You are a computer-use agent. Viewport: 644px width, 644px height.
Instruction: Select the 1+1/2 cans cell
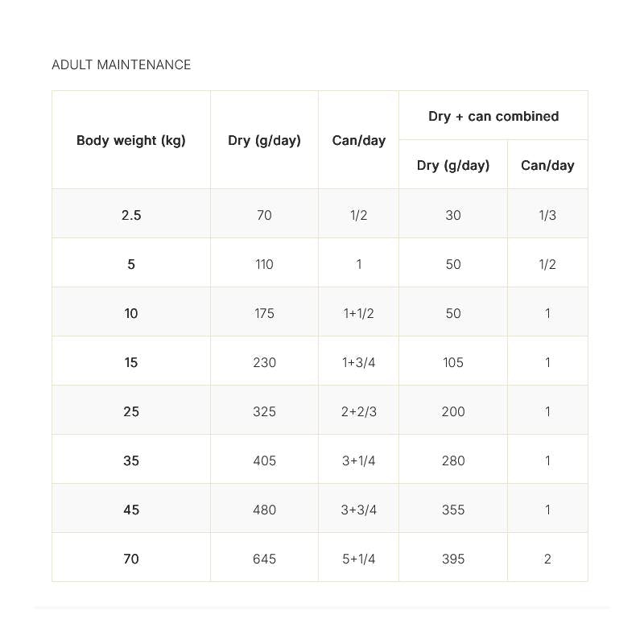pyautogui.click(x=358, y=313)
